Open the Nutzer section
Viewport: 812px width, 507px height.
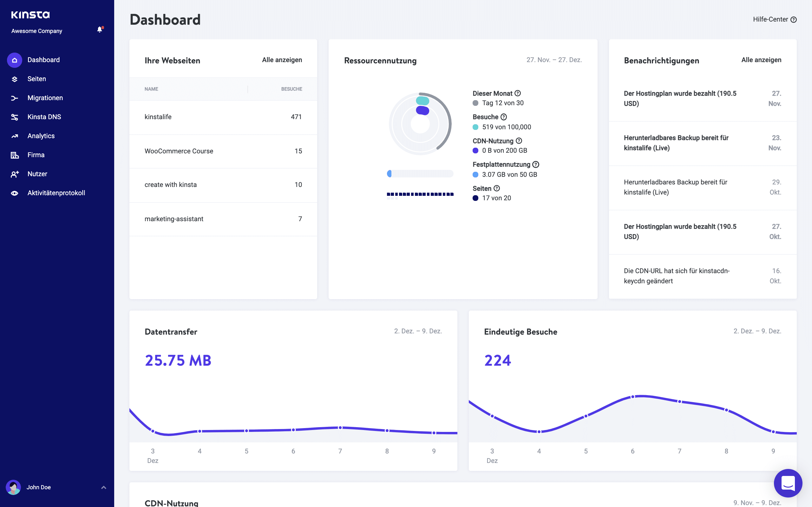click(37, 174)
